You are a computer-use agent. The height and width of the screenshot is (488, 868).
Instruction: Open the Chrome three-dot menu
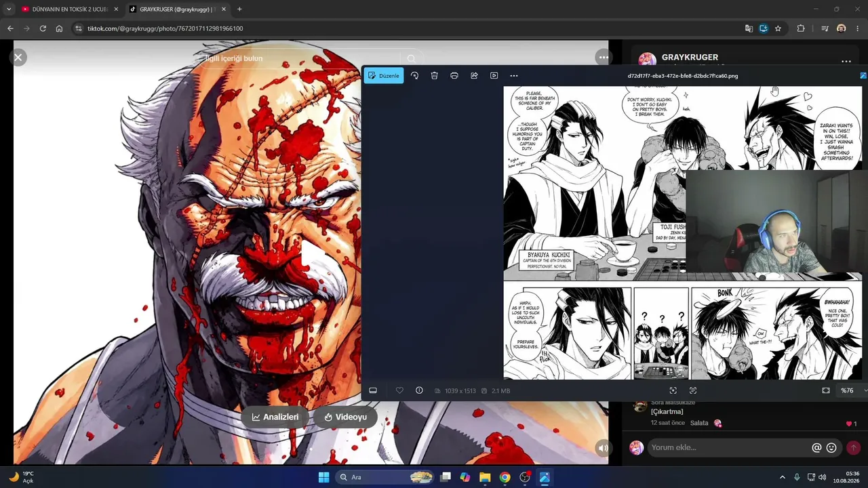click(x=859, y=28)
